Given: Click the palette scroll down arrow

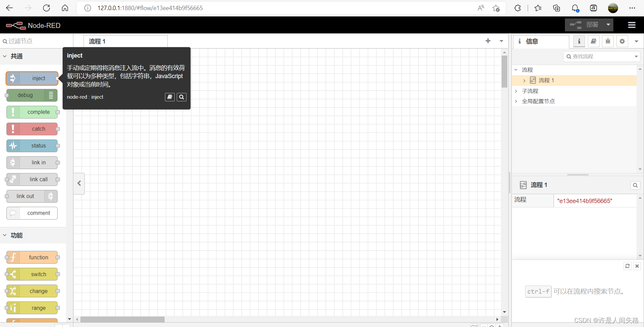Looking at the screenshot, I should [69, 319].
